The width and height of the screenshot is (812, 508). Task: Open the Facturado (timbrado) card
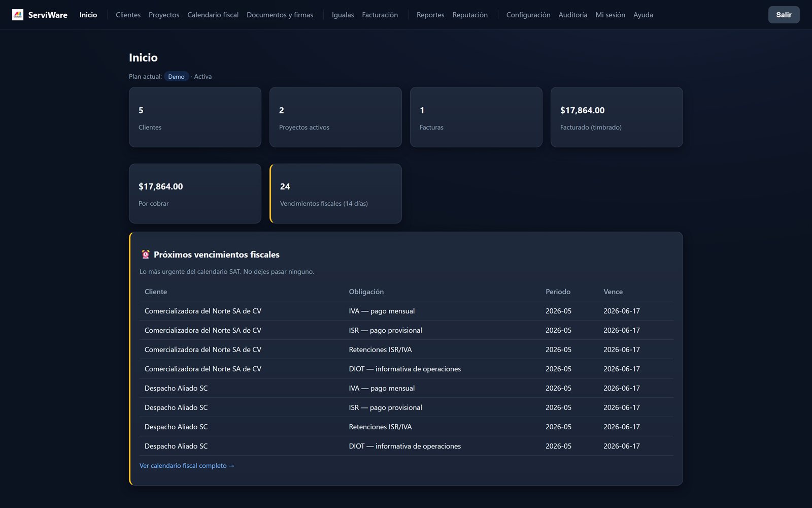(617, 117)
